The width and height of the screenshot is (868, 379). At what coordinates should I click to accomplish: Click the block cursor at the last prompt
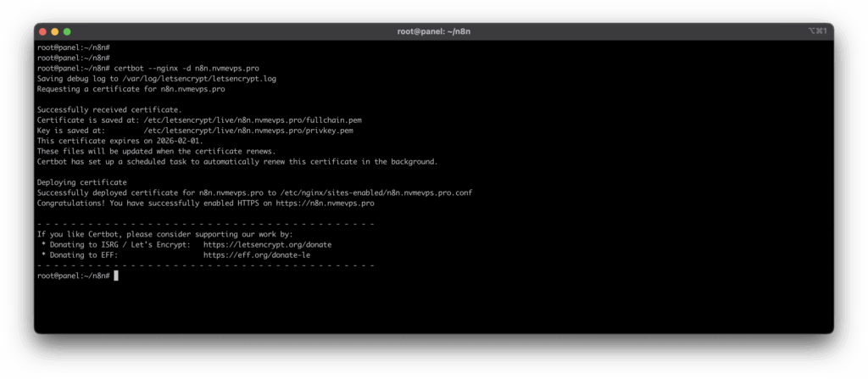[x=116, y=276]
